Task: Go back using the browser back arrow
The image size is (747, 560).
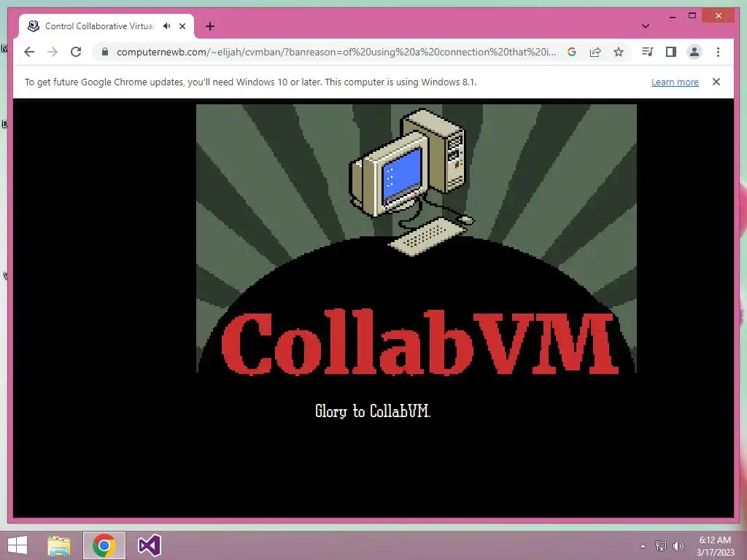Action: (29, 52)
